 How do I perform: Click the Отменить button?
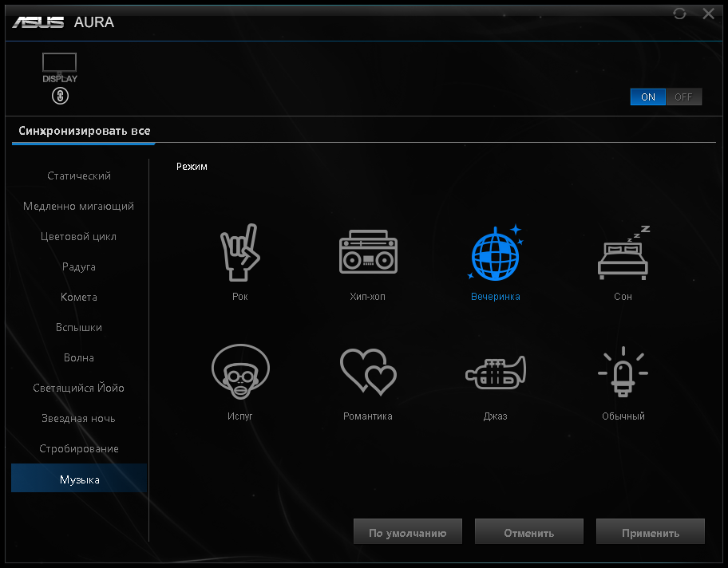(x=528, y=531)
